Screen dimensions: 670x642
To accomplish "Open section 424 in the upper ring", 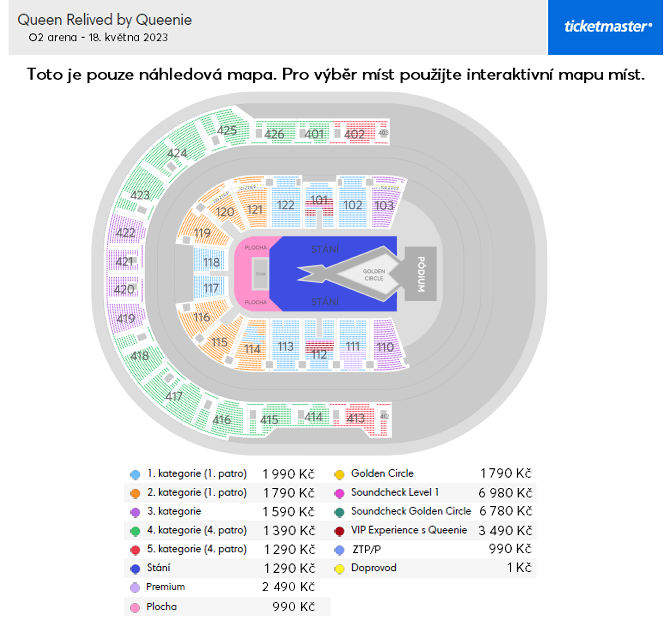I will 176,153.
